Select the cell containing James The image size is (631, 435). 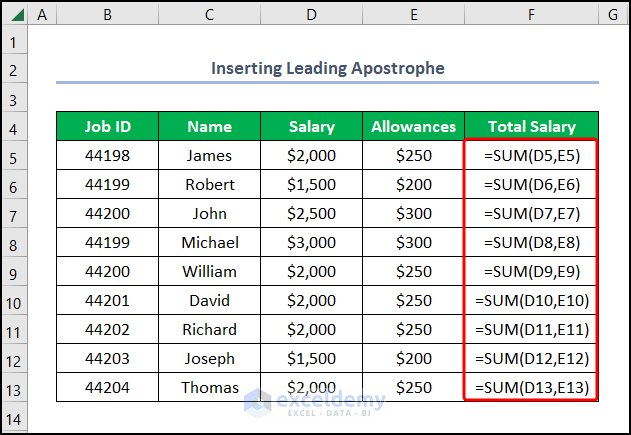(x=209, y=156)
